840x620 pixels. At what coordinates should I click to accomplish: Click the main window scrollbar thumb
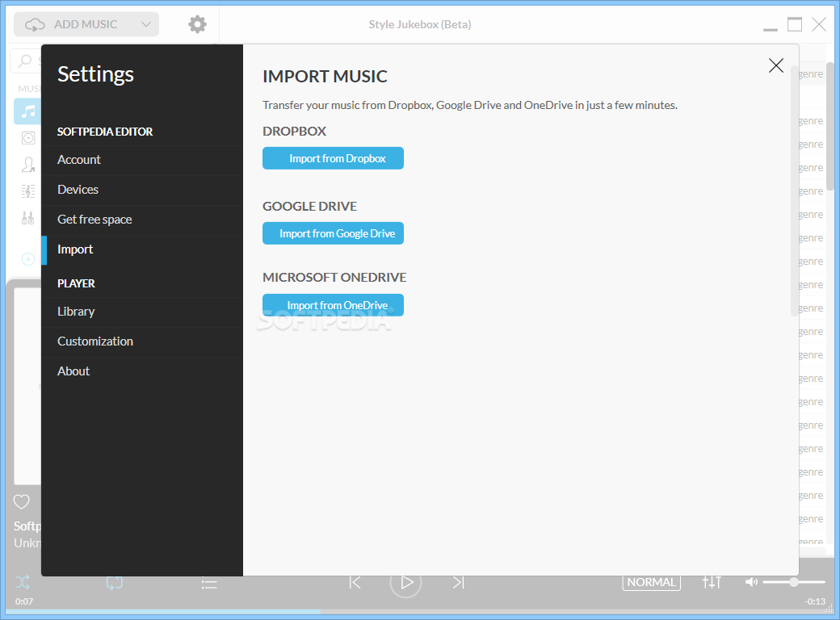829,127
